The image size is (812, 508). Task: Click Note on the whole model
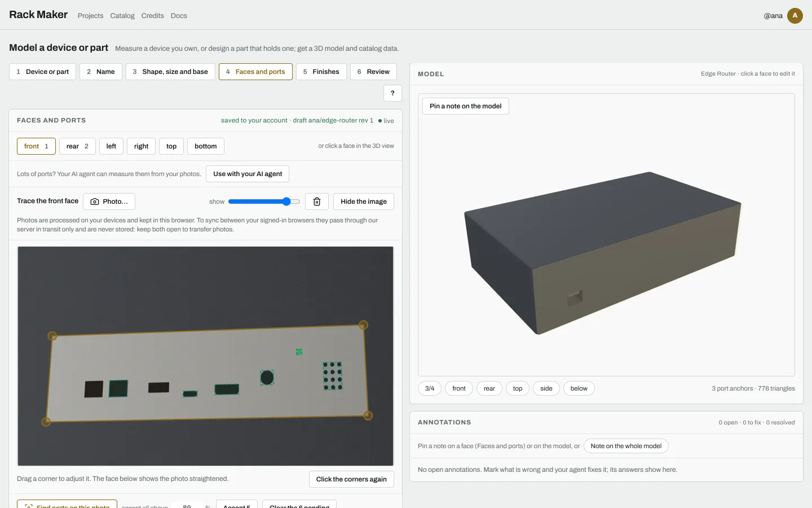coord(626,446)
